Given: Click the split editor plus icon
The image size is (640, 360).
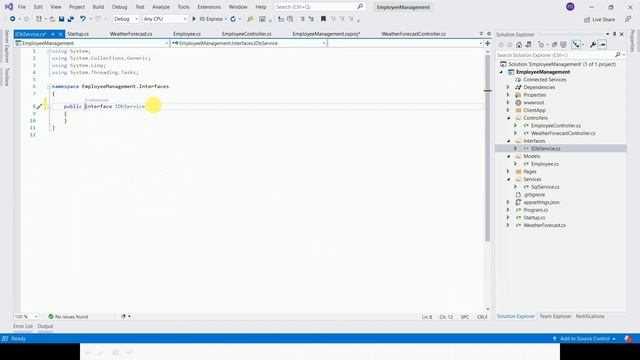Looking at the screenshot, I should (x=487, y=43).
